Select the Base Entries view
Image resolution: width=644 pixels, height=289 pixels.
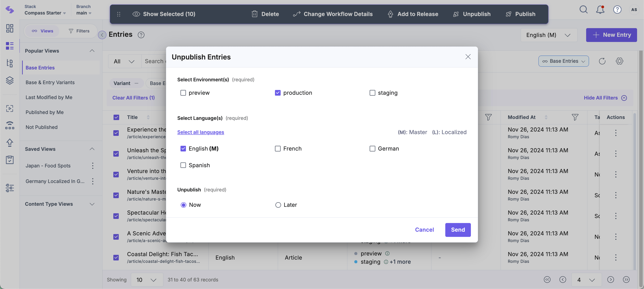[61, 68]
